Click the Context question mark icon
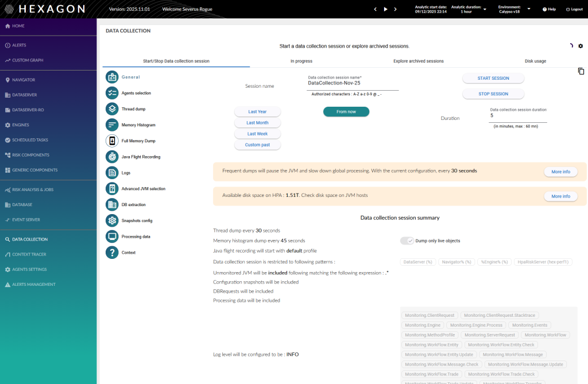 pos(112,253)
